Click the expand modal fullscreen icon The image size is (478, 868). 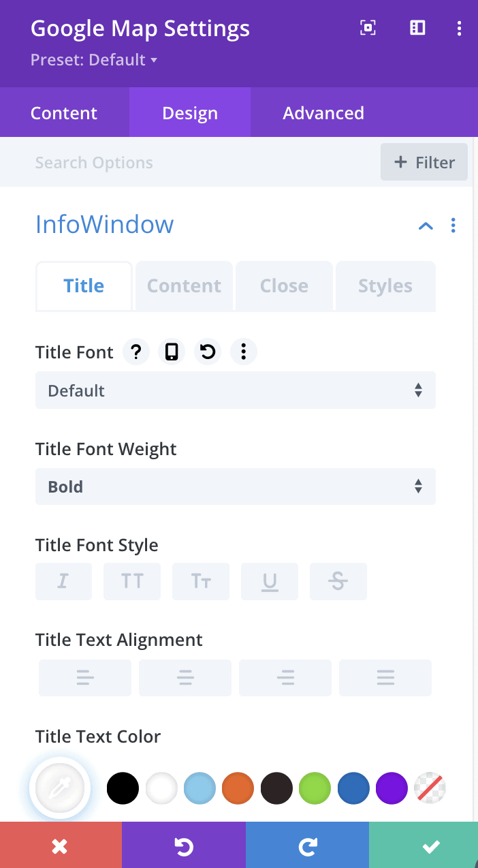368,27
